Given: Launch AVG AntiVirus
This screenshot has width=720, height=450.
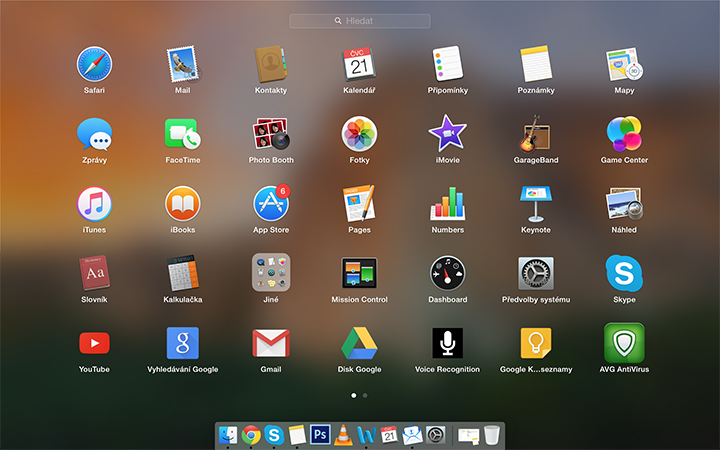Looking at the screenshot, I should coord(624,343).
